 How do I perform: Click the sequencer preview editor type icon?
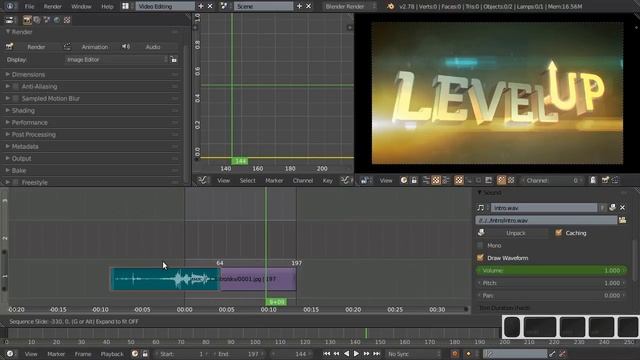pos(364,180)
